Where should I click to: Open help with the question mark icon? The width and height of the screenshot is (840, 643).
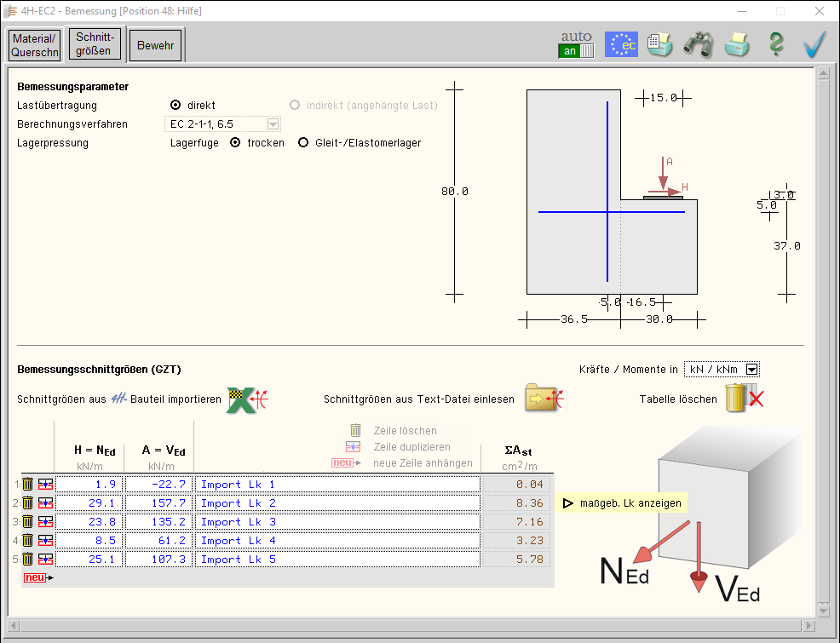coord(775,44)
